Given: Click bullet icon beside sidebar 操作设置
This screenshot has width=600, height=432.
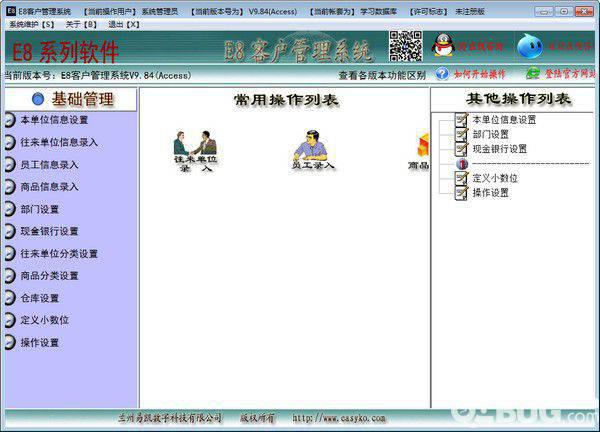Looking at the screenshot, I should pos(10,342).
